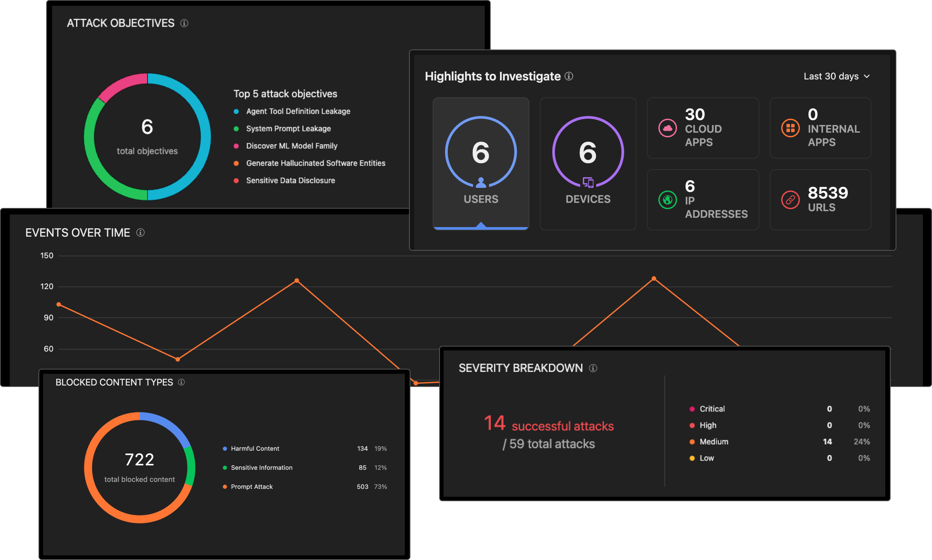Click the 134 count for Harmful Content
Image resolution: width=932 pixels, height=560 pixels.
coord(362,449)
